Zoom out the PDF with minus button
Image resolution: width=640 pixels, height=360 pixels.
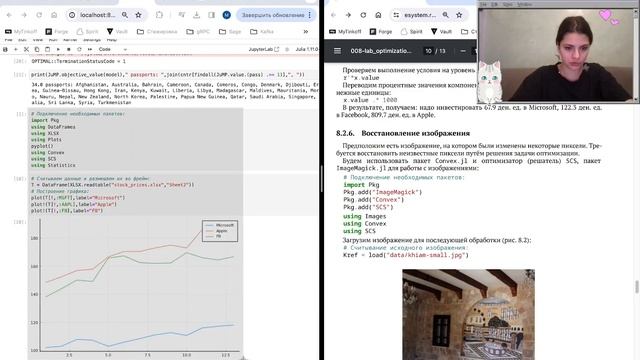tap(463, 51)
